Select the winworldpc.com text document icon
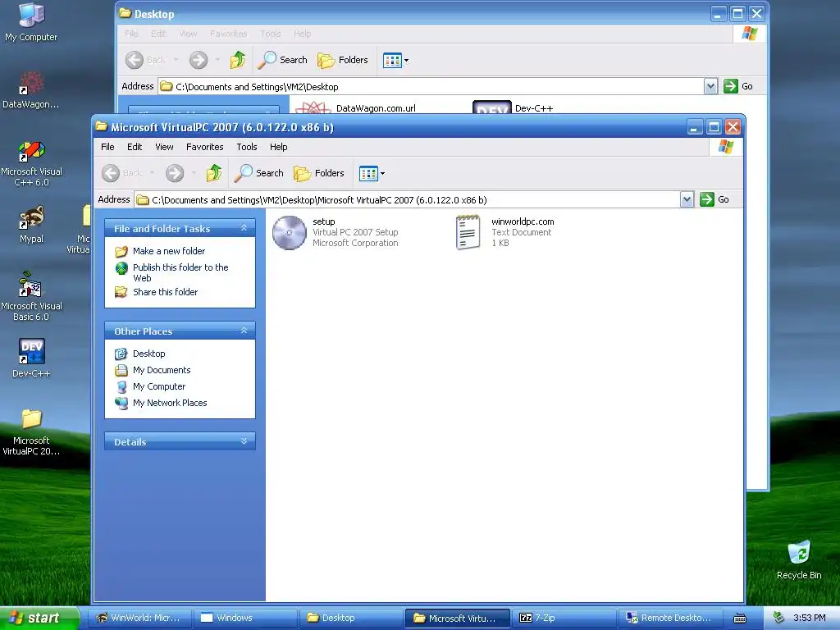 pyautogui.click(x=468, y=232)
